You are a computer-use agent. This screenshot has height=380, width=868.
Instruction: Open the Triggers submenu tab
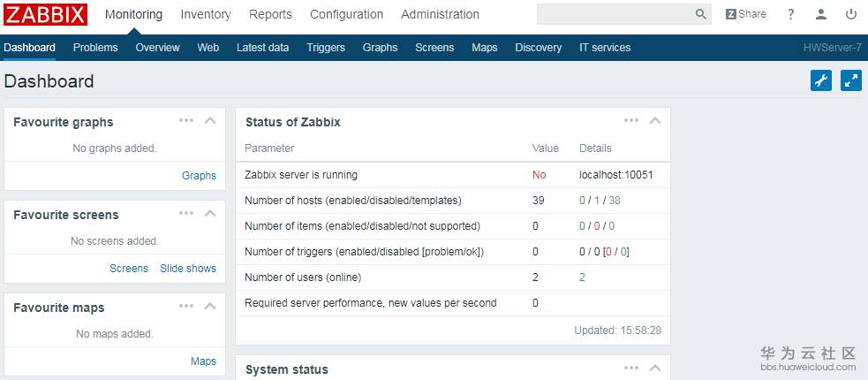[x=326, y=48]
